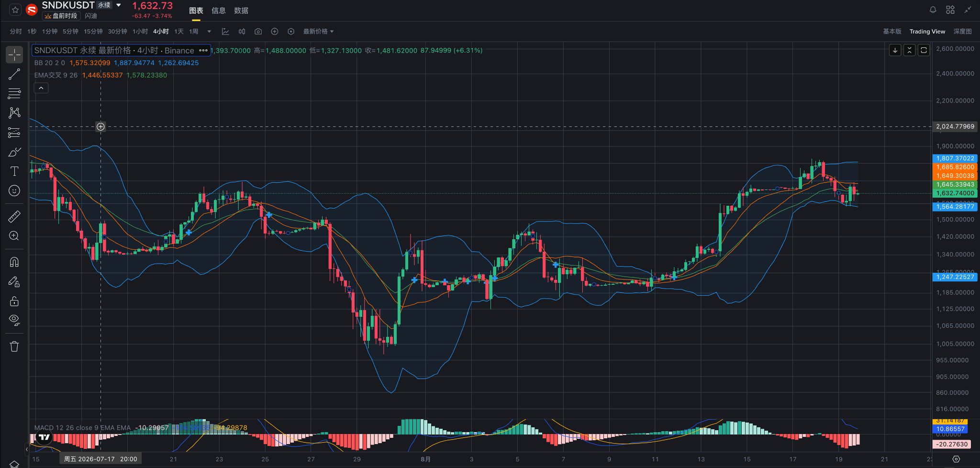The height and width of the screenshot is (468, 980).
Task: Select the EMA交叉 9 26 indicator legend
Action: click(56, 75)
